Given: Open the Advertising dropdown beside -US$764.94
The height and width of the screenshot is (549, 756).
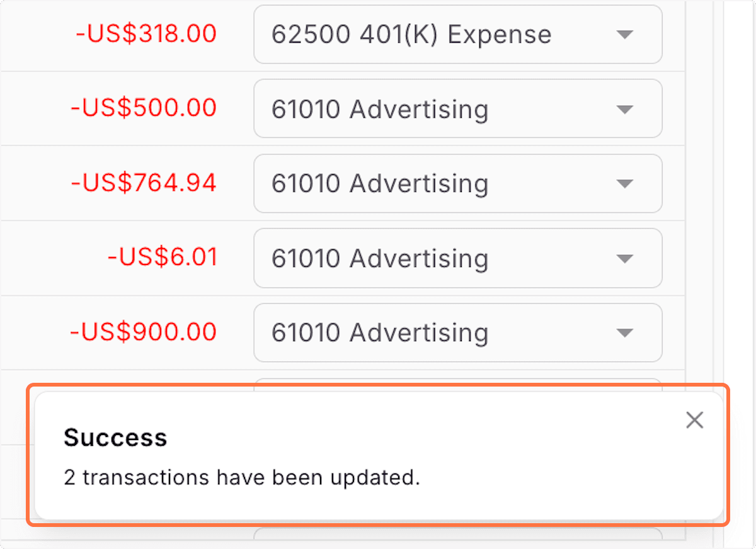Looking at the screenshot, I should click(x=458, y=183).
